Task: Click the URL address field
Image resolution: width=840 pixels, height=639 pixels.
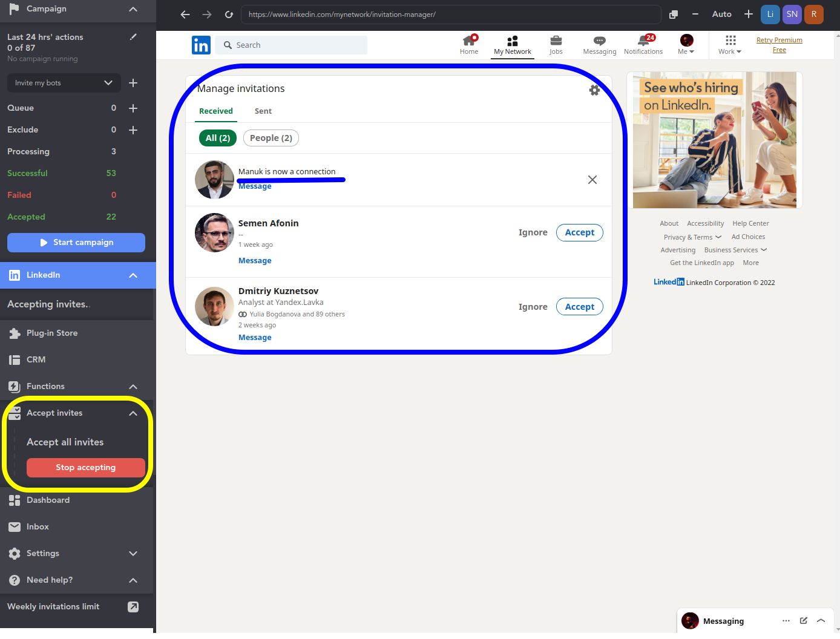Action: tap(451, 14)
